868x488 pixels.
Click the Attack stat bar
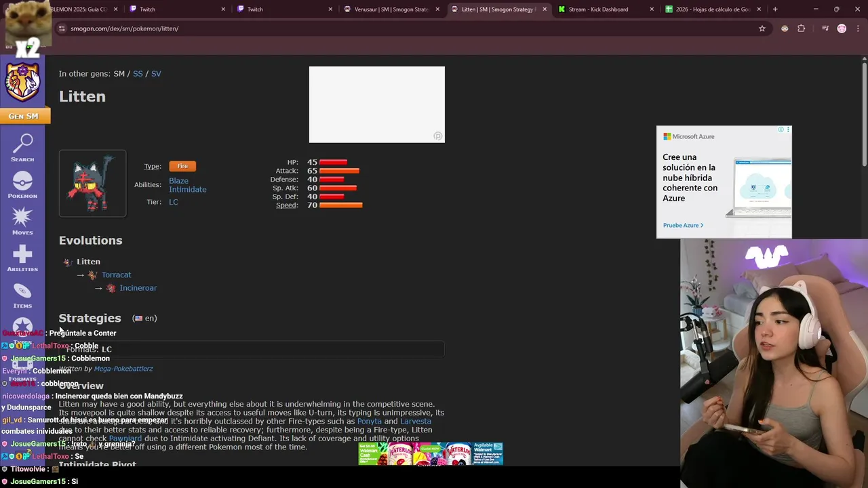point(339,171)
